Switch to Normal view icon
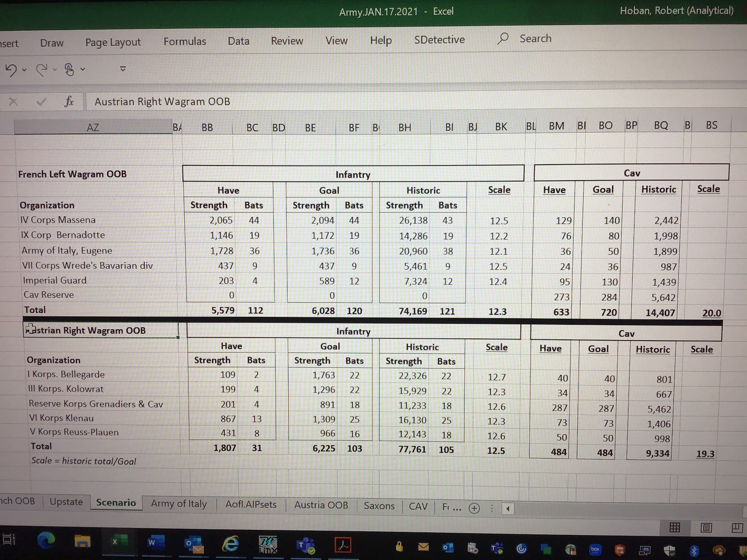Viewport: 747px width, 560px height. point(675,527)
